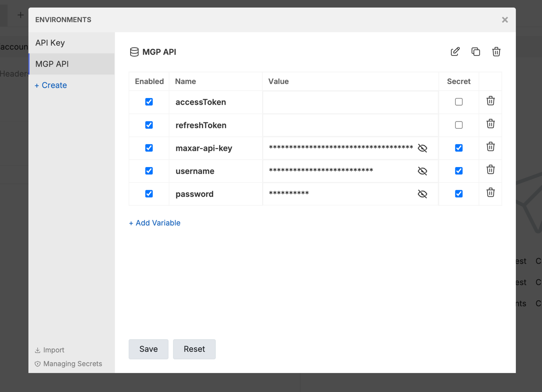The width and height of the screenshot is (542, 392).
Task: Uncheck Secret for maxar-api-key
Action: pyautogui.click(x=459, y=148)
